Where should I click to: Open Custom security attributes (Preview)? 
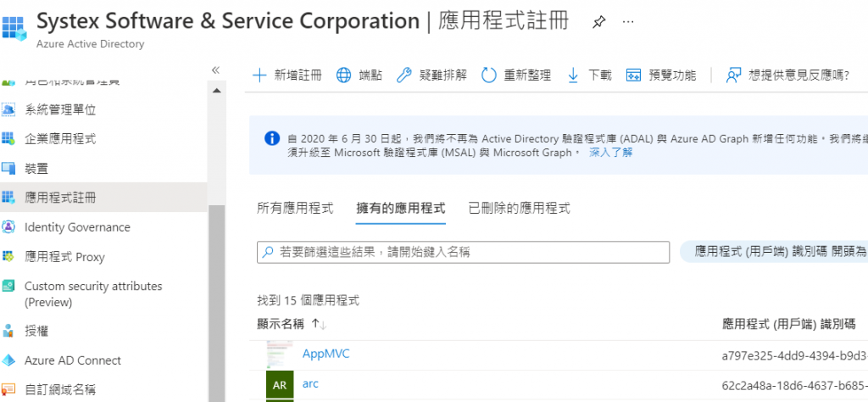(x=93, y=294)
